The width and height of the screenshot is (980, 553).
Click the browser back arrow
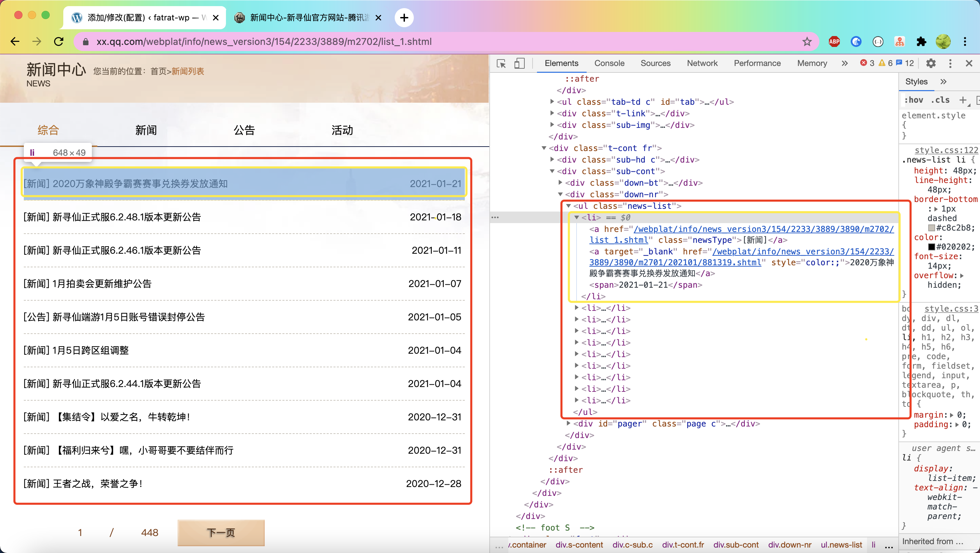coord(15,41)
